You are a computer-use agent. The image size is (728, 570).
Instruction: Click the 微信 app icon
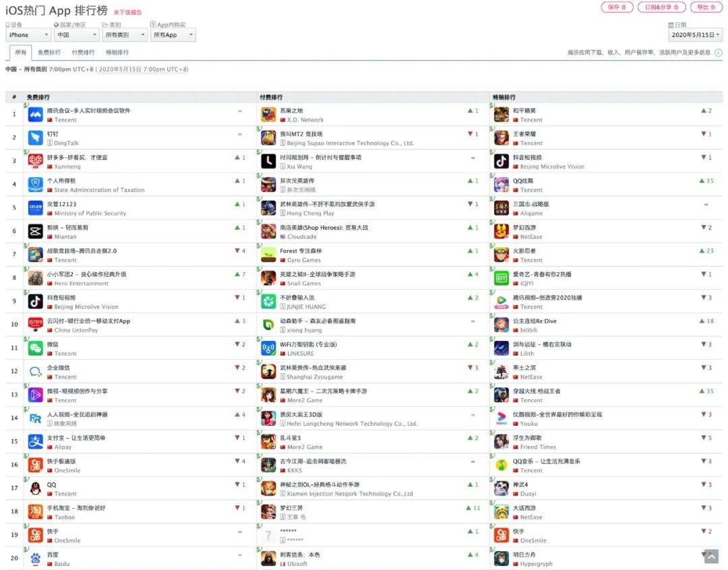pyautogui.click(x=35, y=348)
